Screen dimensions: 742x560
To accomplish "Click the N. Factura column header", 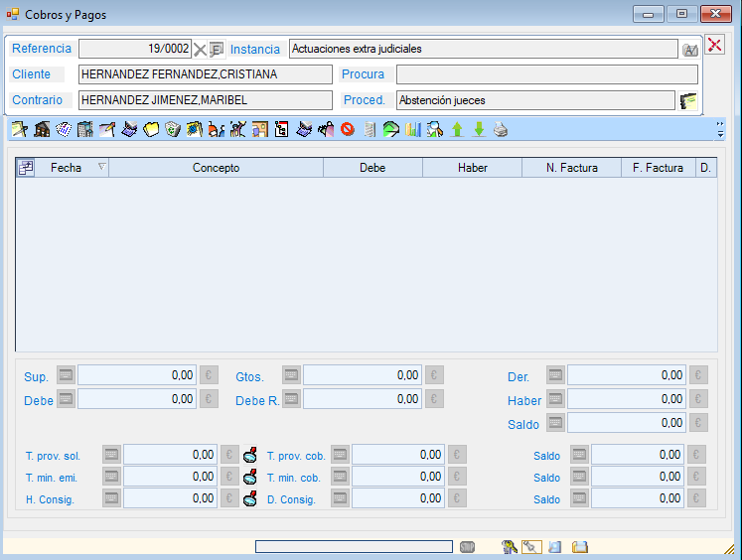I will coord(571,168).
